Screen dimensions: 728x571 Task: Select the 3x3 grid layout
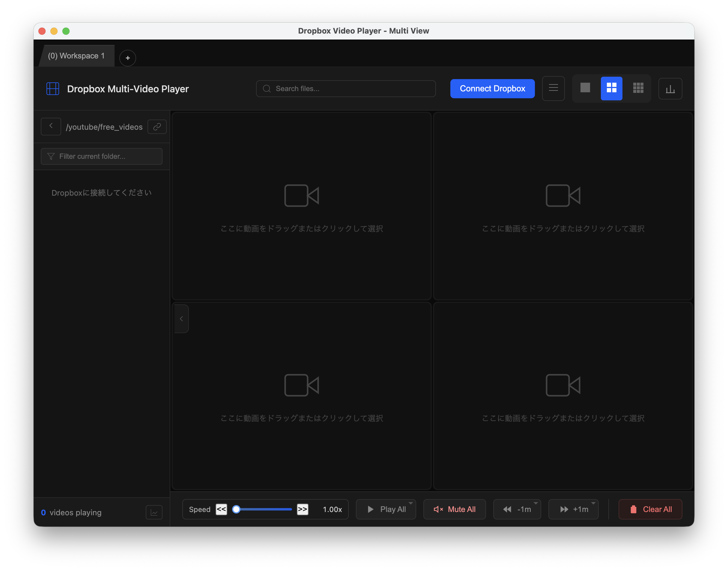coord(638,88)
